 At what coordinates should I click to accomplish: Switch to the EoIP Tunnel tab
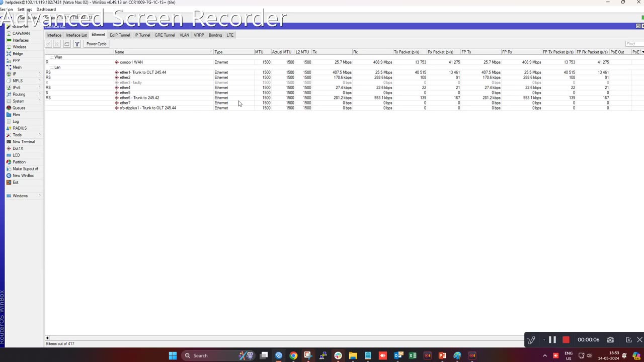(x=120, y=35)
